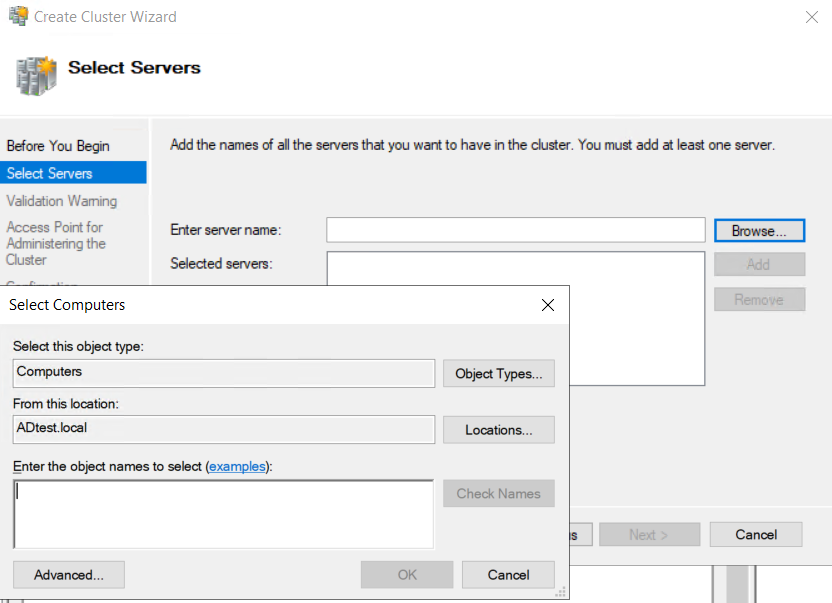Image resolution: width=832 pixels, height=603 pixels.
Task: Click the examples hyperlink
Action: (237, 466)
